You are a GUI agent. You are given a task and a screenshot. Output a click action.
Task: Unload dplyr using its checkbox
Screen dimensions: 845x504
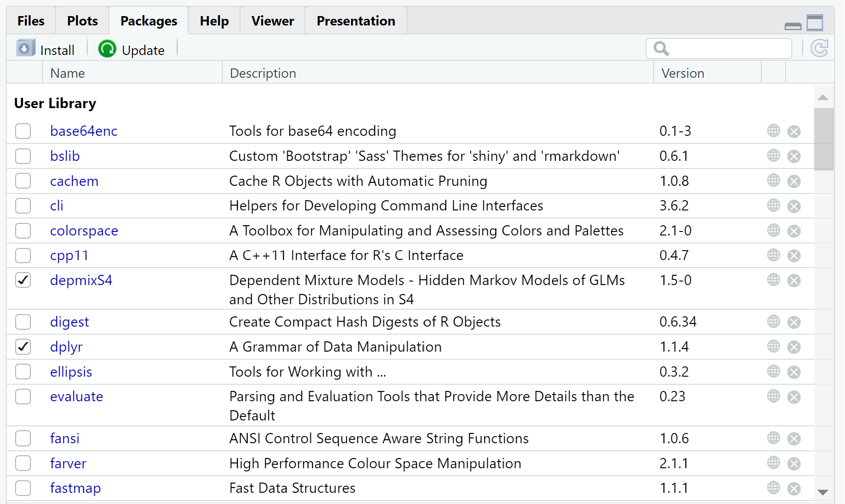coord(23,347)
